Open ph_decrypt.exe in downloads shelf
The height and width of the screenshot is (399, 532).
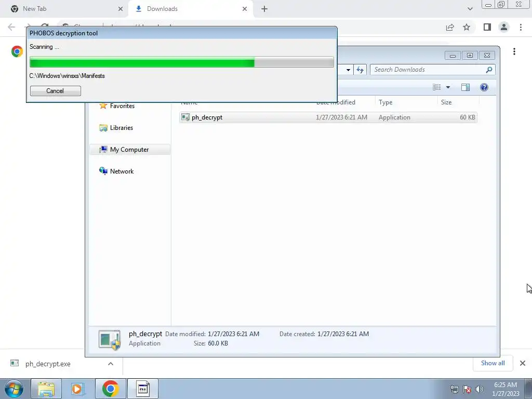click(x=48, y=364)
